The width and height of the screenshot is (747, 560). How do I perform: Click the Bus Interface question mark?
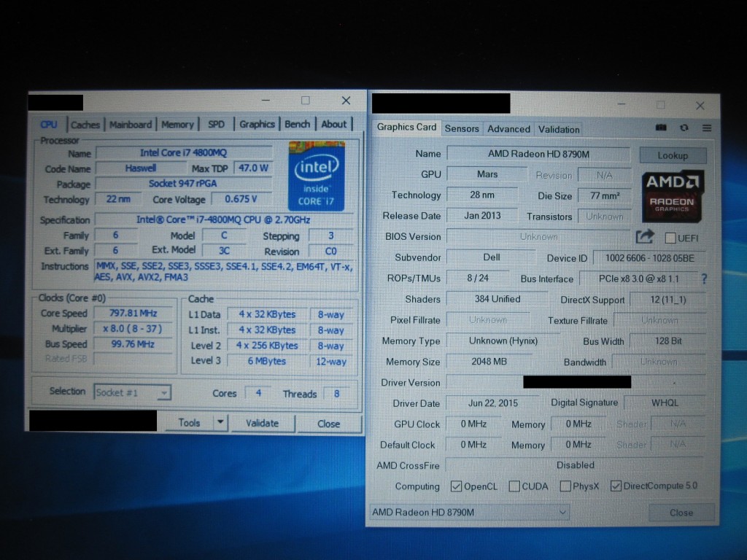pos(704,279)
